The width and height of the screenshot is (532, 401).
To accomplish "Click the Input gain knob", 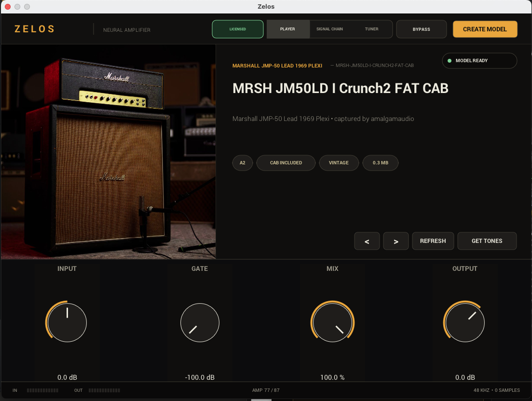I will point(67,322).
